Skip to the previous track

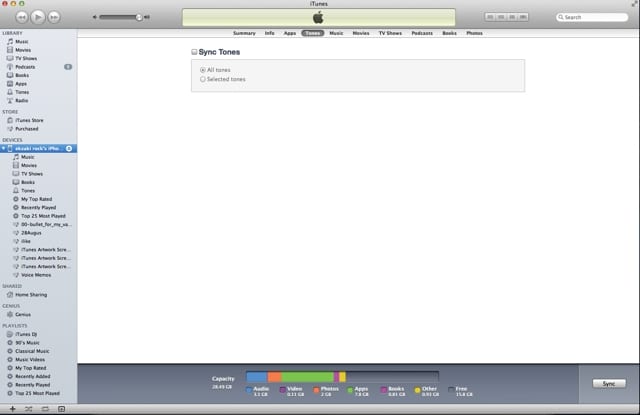point(22,17)
